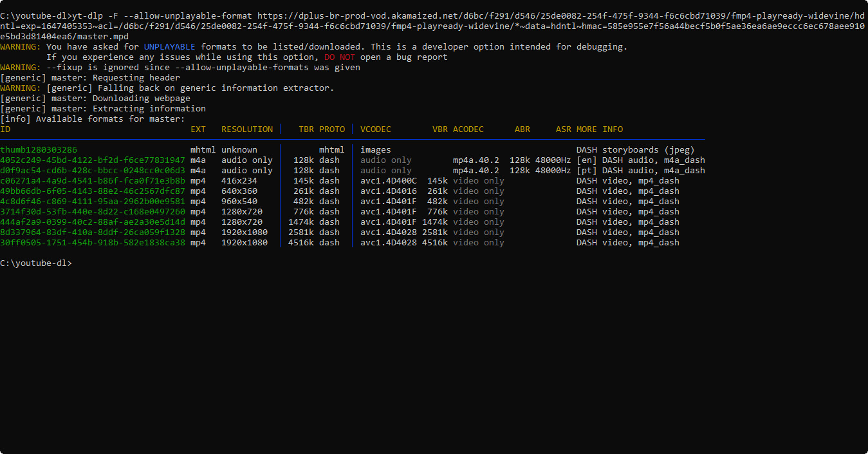Click the --fixup is ignored warning line

point(180,68)
